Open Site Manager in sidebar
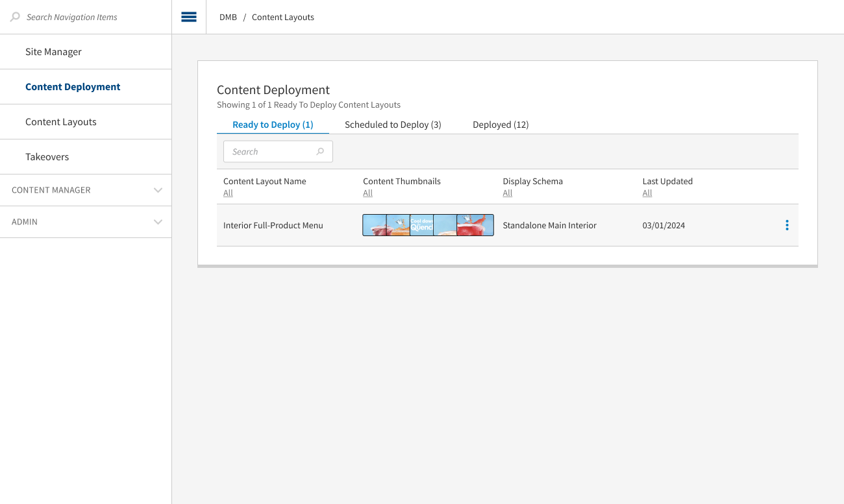The width and height of the screenshot is (844, 504). point(86,52)
